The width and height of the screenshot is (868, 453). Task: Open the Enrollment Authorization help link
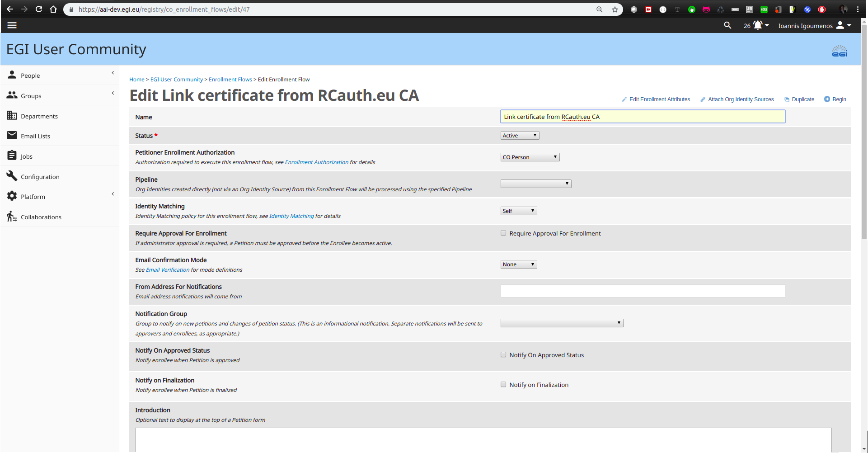[x=317, y=162]
